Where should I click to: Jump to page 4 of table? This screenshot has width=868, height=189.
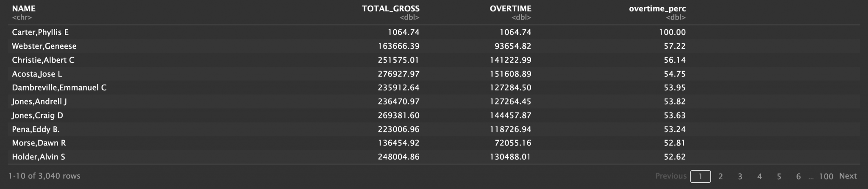(759, 176)
